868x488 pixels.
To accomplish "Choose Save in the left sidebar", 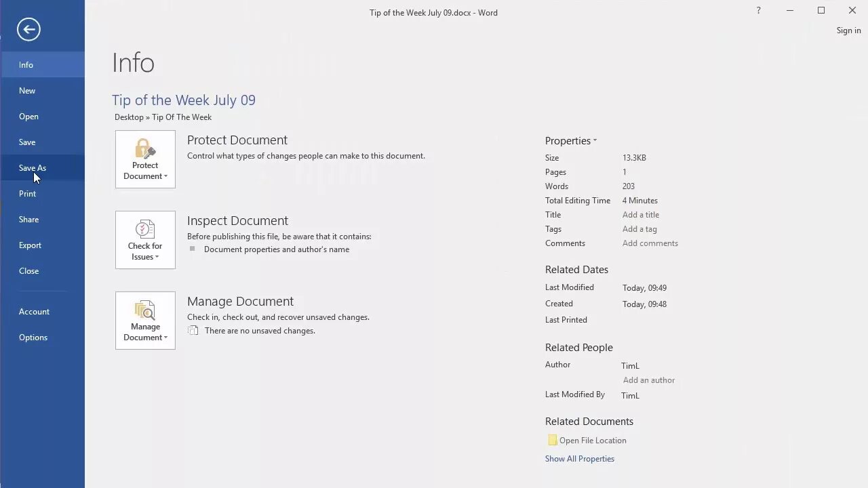I will tap(42, 142).
